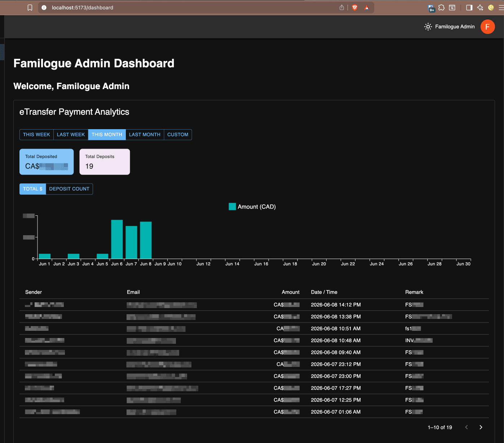Viewport: 504px width, 443px height.
Task: Click the Jun 6 chart bar
Action: tap(117, 239)
